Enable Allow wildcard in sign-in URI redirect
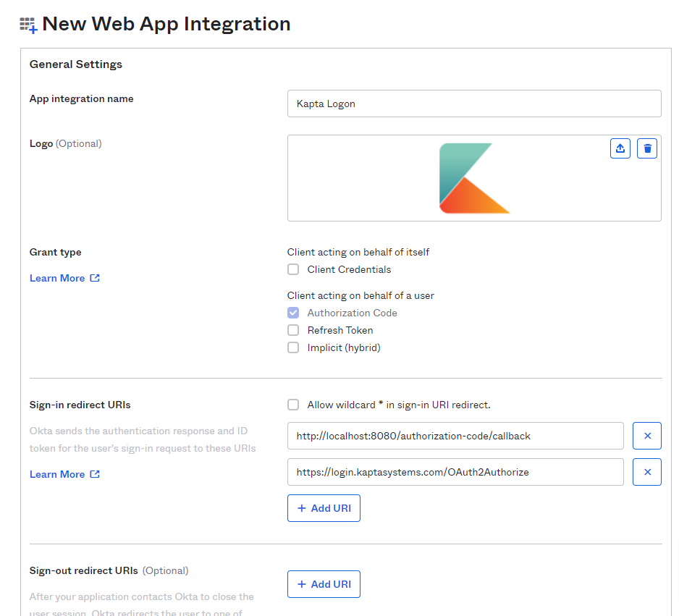The image size is (679, 616). (293, 405)
